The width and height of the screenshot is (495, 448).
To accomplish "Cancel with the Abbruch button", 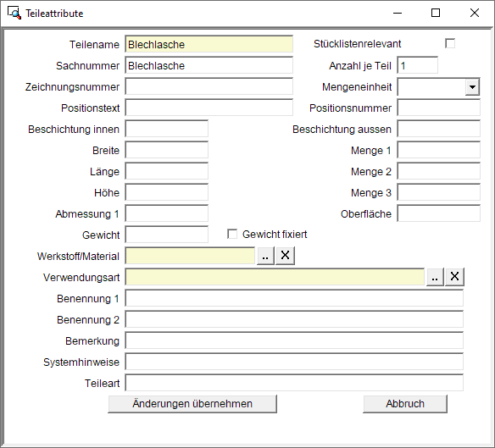I will [405, 404].
